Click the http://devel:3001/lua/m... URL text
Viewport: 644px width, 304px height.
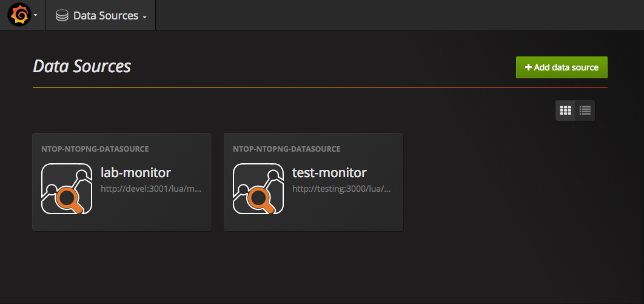click(151, 189)
